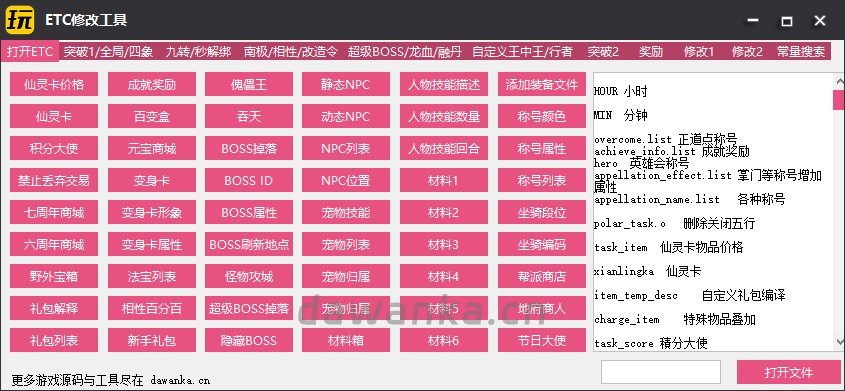845x391 pixels.
Task: Click the 人物技能描述 button
Action: coord(444,85)
